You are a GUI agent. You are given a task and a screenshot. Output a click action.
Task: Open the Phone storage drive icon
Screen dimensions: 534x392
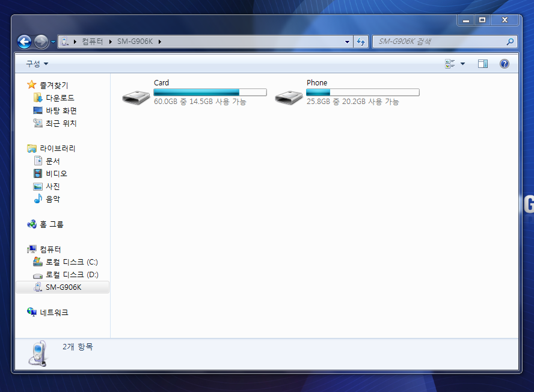[x=289, y=96]
